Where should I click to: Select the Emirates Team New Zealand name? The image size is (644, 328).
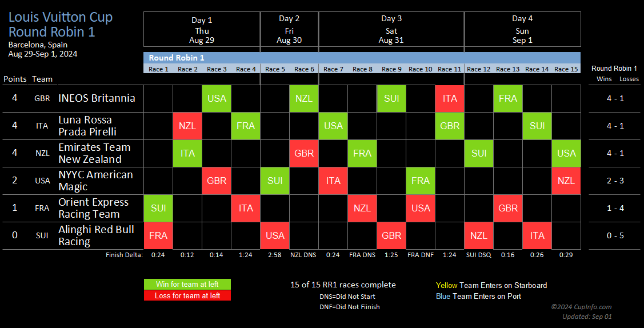[94, 153]
